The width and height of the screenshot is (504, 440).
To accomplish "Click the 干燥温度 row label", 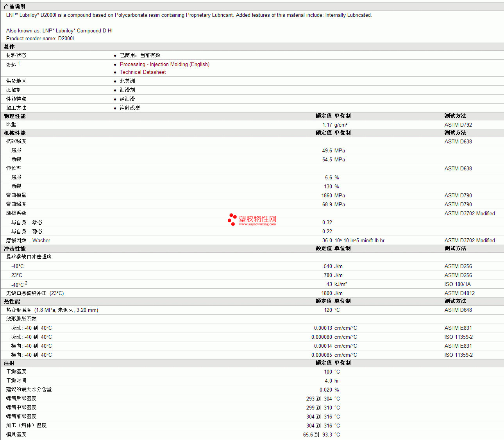I will 16,372.
